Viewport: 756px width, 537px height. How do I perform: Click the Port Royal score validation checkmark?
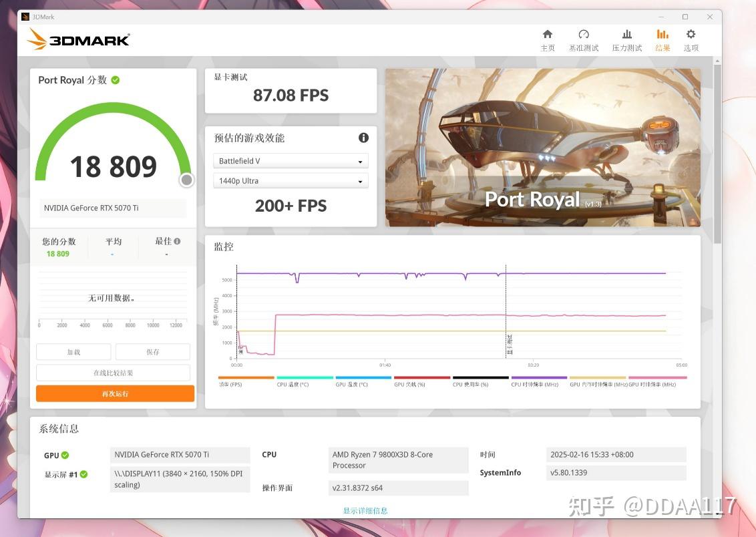[x=116, y=80]
